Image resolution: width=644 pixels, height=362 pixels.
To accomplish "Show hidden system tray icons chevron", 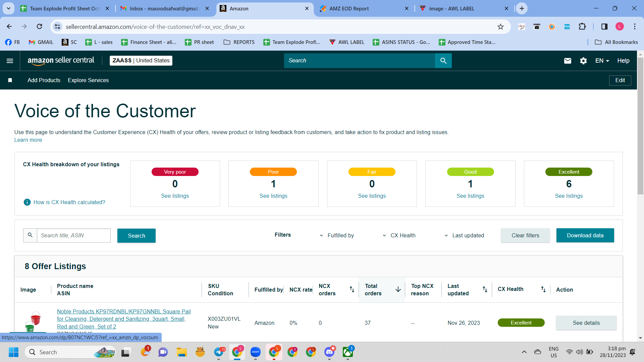I will 524,352.
